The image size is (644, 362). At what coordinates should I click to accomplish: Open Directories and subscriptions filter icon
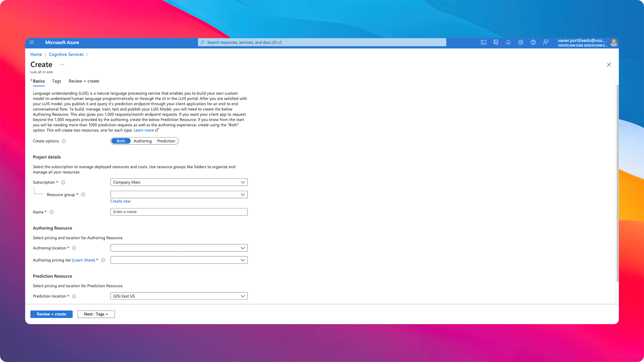496,42
